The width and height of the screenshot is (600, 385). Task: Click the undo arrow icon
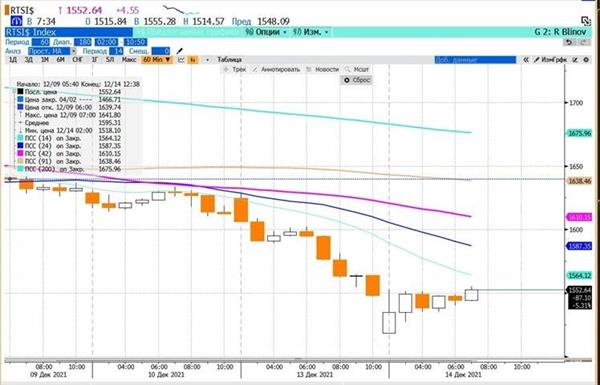click(x=569, y=42)
